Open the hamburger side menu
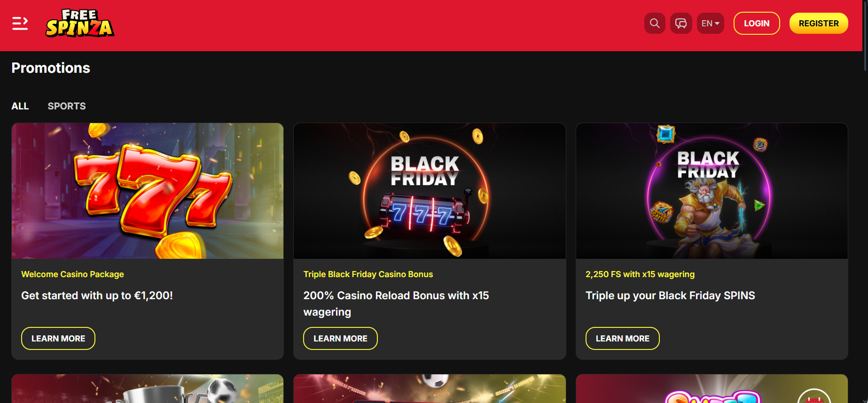 [x=20, y=23]
